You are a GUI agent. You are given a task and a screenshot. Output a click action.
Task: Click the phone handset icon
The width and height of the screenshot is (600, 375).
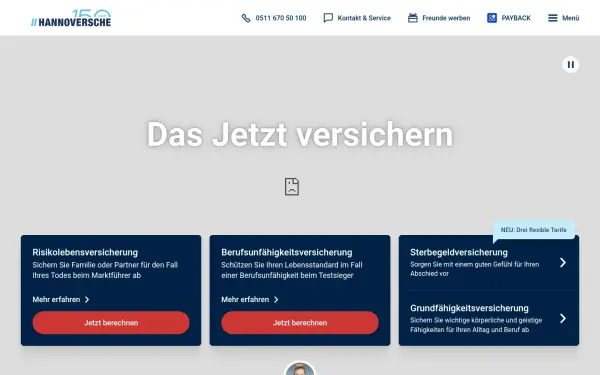[x=246, y=18]
